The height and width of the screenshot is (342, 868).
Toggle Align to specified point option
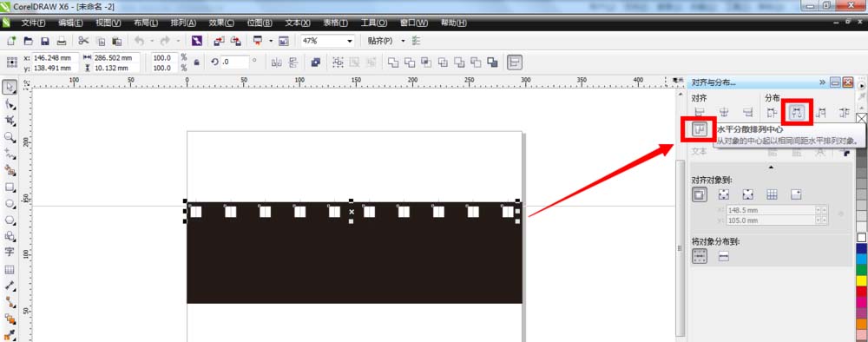point(796,194)
